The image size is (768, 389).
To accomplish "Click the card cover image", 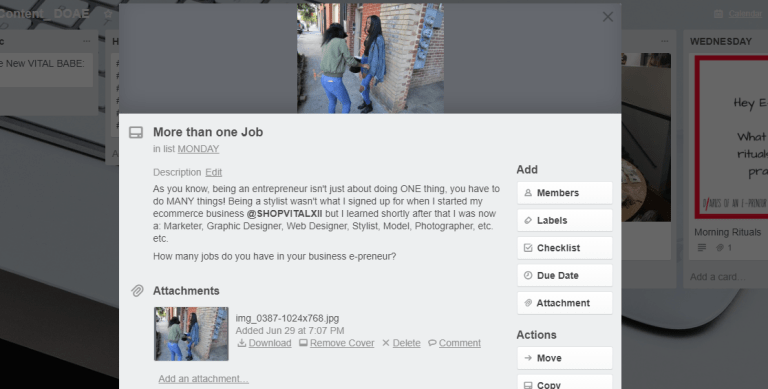I will [x=370, y=58].
